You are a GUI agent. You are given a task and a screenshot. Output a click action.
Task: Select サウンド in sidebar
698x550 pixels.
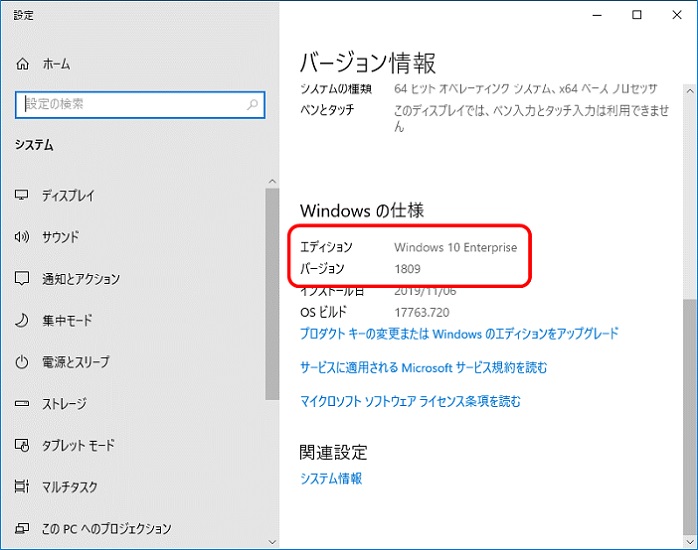pyautogui.click(x=61, y=237)
